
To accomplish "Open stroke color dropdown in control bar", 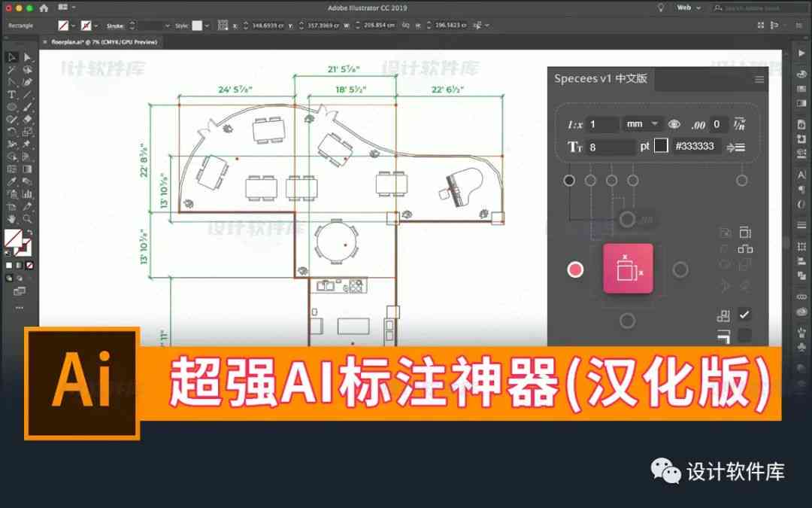I will pos(95,26).
